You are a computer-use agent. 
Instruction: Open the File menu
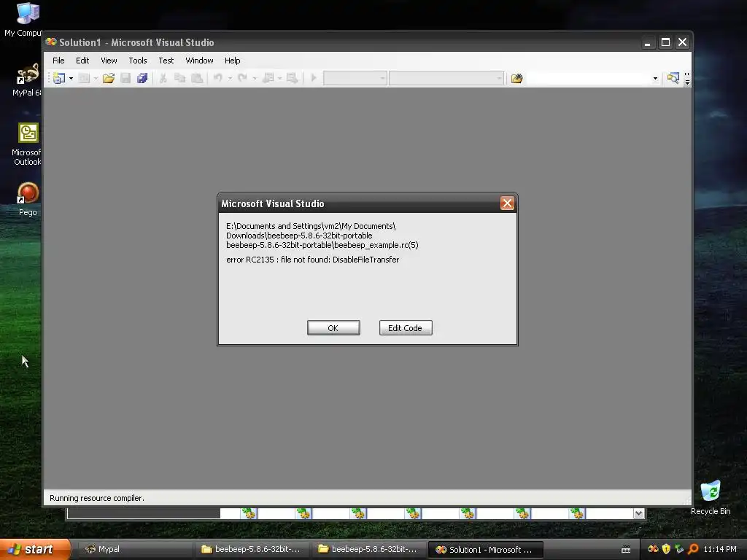click(58, 61)
